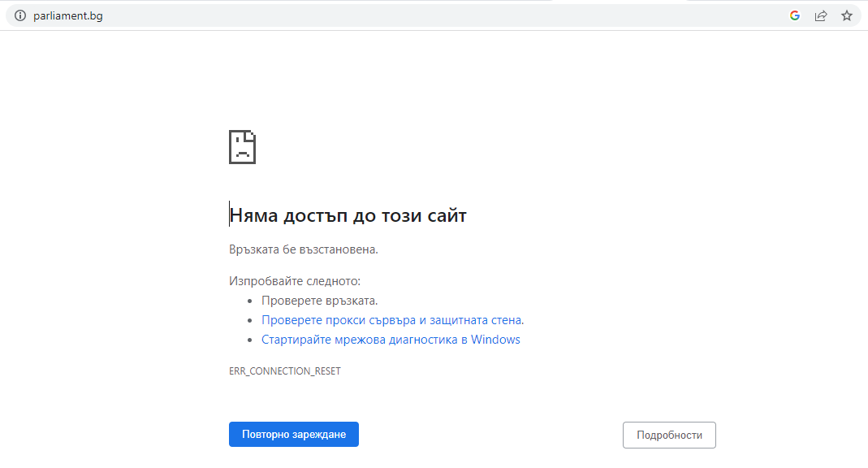Click the bullet before the proxy server link
The width and height of the screenshot is (868, 468).
click(249, 321)
